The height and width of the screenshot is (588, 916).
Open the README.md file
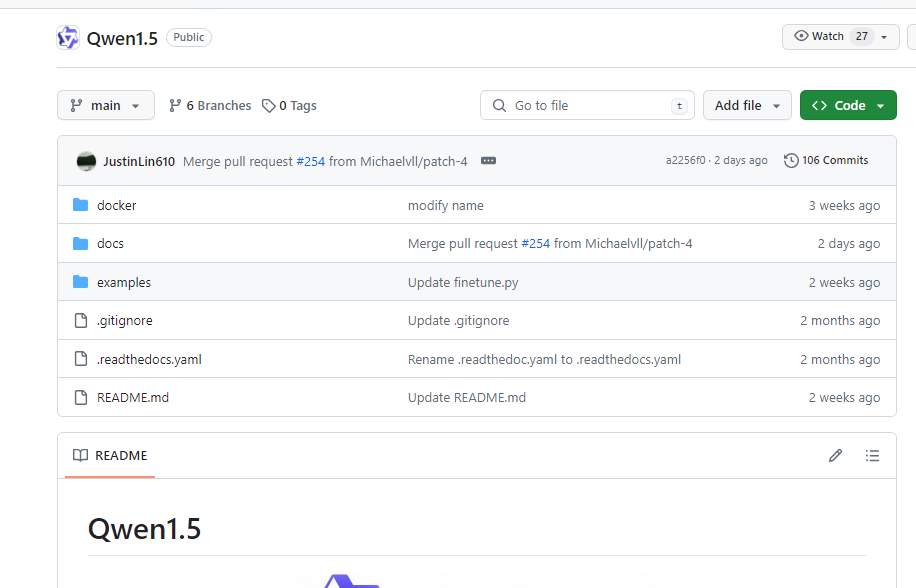click(133, 398)
